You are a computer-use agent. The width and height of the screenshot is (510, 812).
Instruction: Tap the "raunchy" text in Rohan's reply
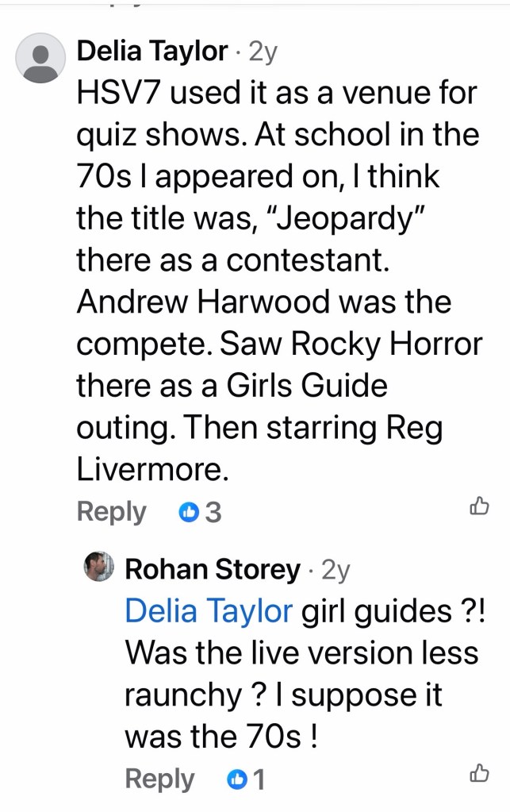(x=182, y=695)
